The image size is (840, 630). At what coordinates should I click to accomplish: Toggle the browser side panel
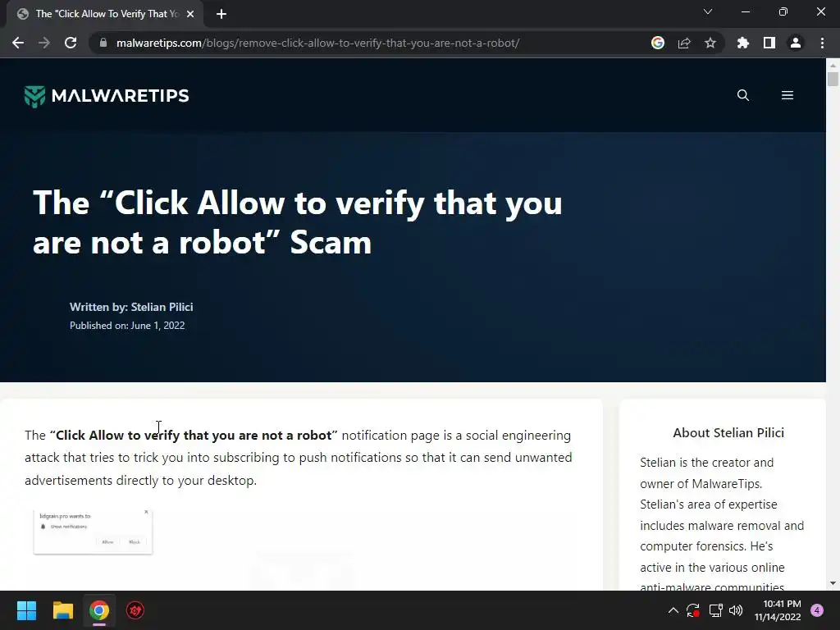coord(769,43)
